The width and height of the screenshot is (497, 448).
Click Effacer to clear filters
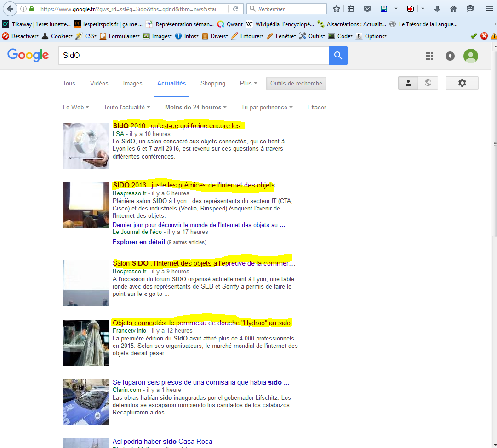click(316, 108)
